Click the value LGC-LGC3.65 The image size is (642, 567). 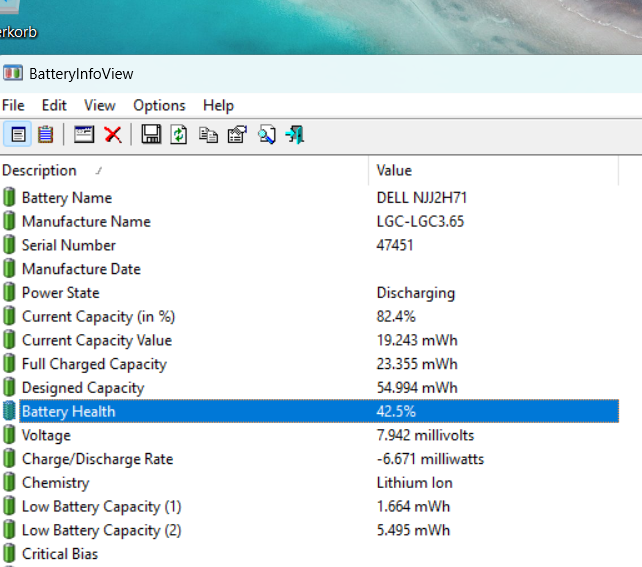click(x=420, y=221)
